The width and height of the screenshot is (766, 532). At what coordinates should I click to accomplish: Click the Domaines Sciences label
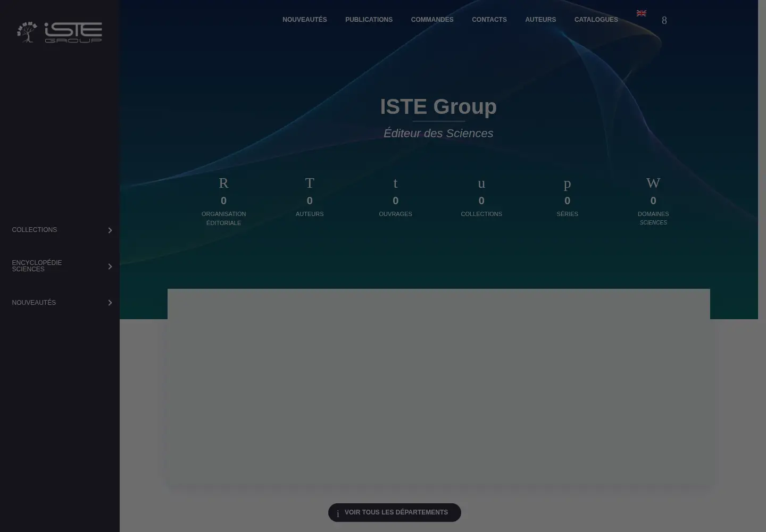click(x=653, y=218)
